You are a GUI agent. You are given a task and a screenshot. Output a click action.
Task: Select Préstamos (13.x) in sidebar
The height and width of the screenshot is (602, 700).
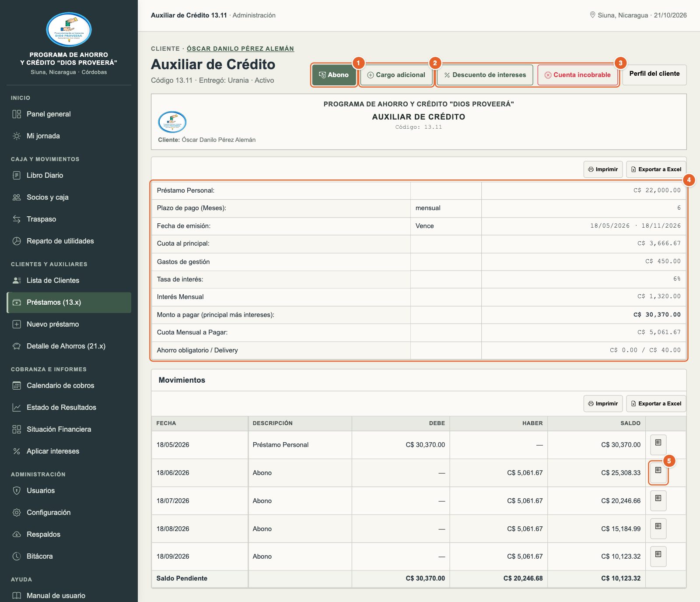69,302
